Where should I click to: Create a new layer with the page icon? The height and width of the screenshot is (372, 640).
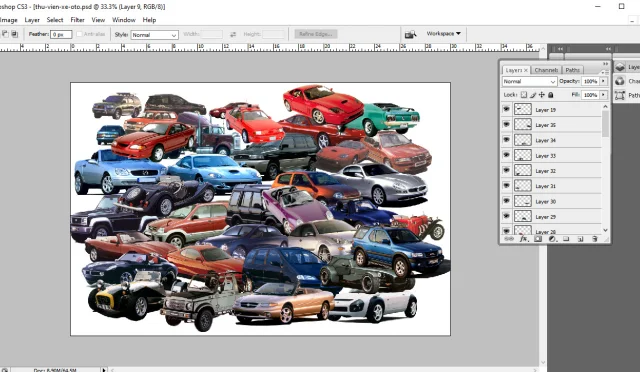pos(580,239)
